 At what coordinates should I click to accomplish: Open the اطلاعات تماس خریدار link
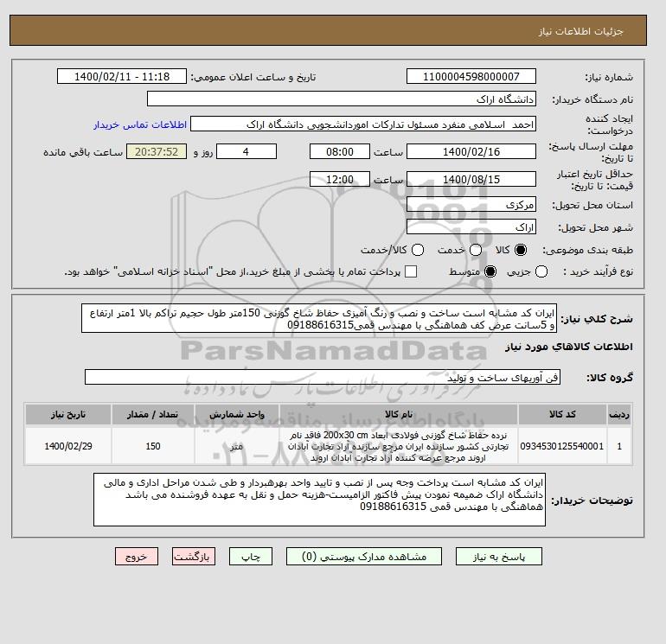point(140,124)
